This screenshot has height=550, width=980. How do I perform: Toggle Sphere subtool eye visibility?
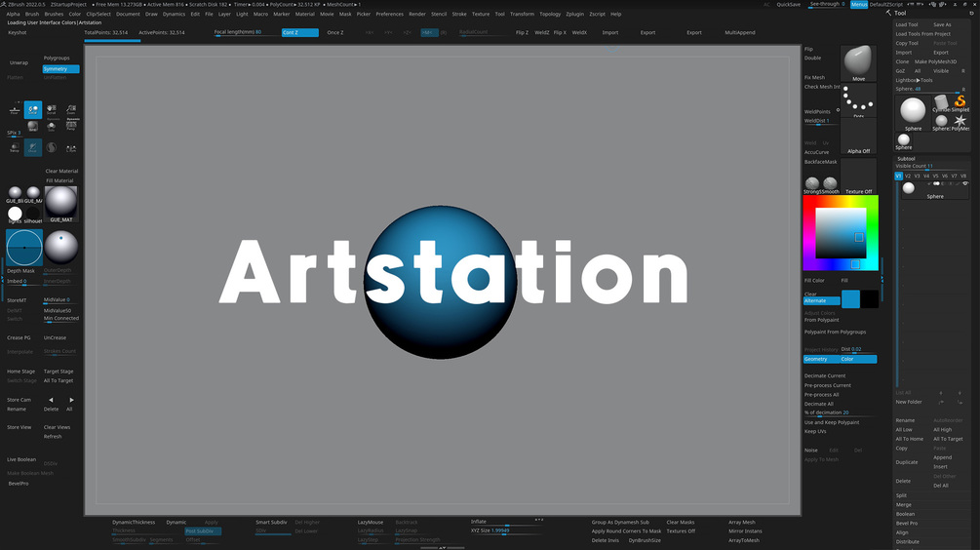point(965,183)
